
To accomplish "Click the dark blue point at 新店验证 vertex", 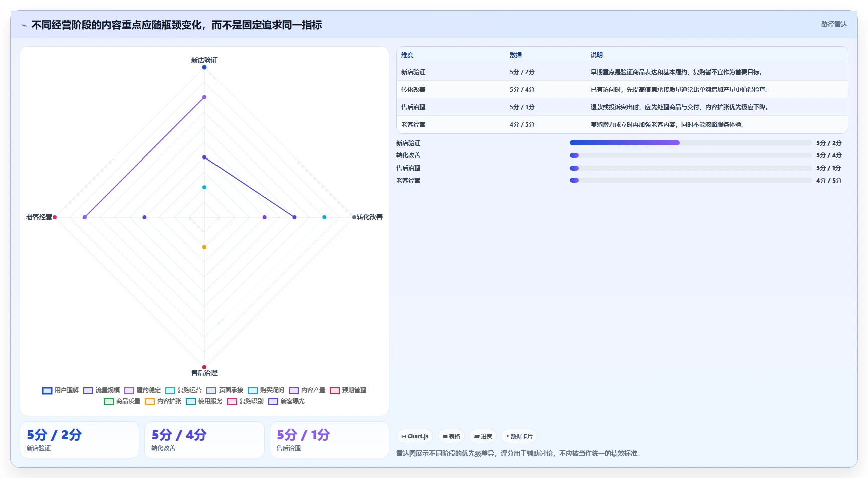I will click(204, 67).
